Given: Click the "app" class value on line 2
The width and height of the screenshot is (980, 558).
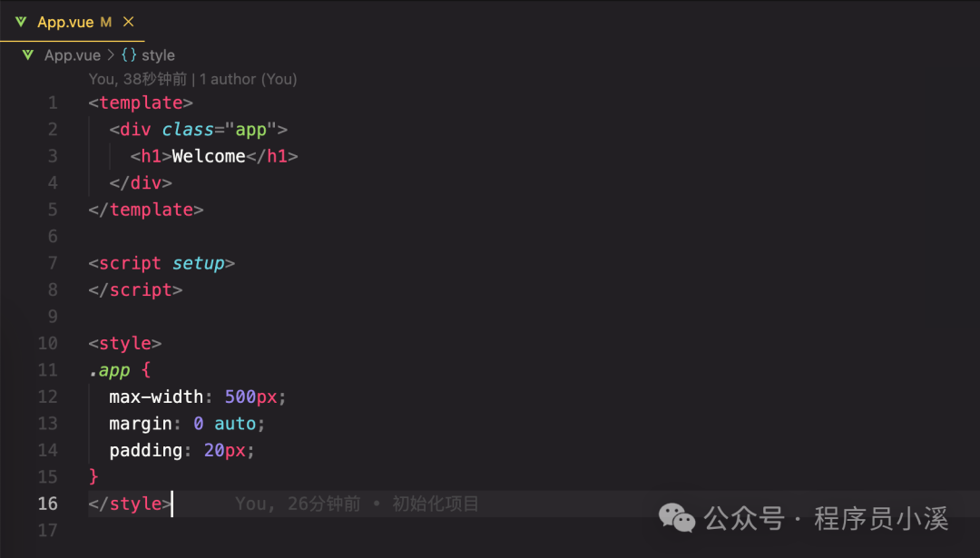Looking at the screenshot, I should (x=250, y=130).
